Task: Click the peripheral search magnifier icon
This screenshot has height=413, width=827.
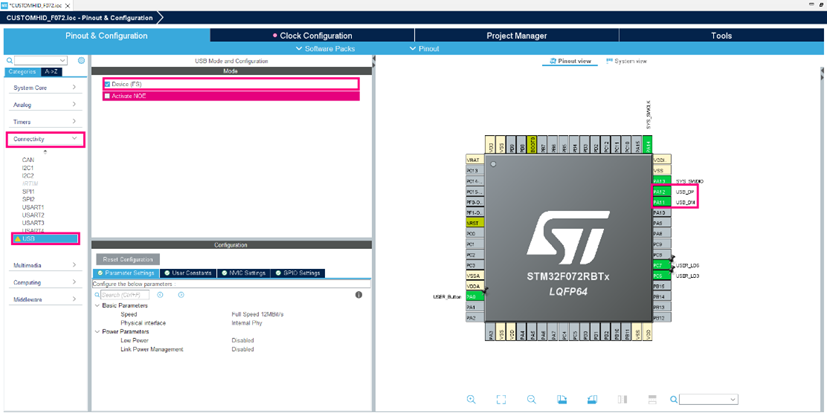Action: (9, 61)
